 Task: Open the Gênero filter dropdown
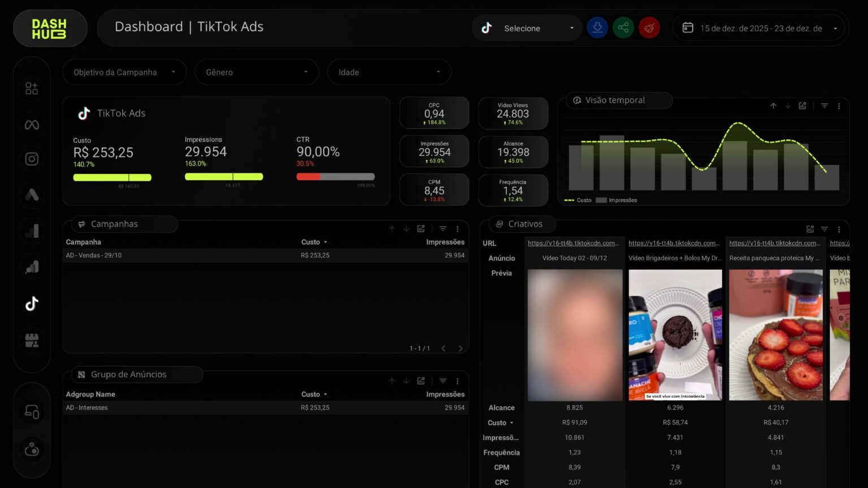coord(257,72)
